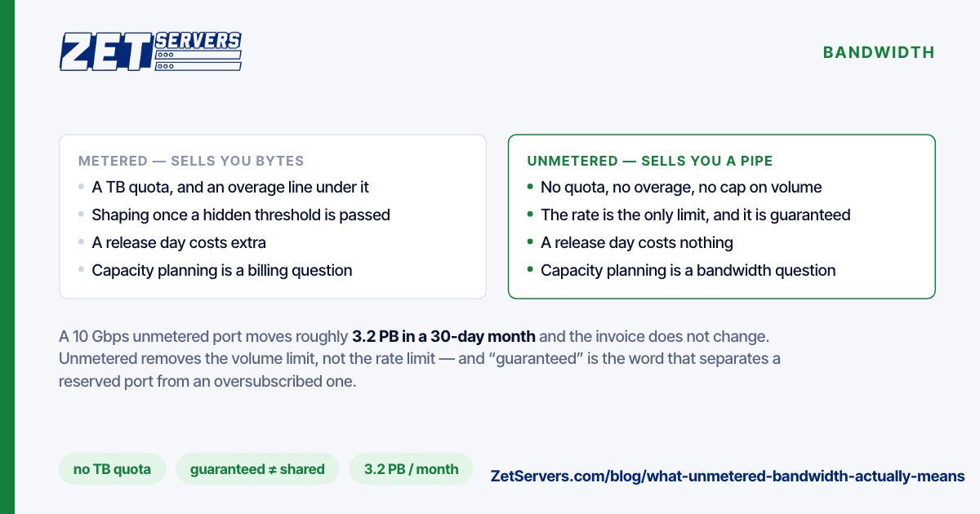Select the BANDWIDTH category label
The image size is (980, 514).
click(x=878, y=52)
